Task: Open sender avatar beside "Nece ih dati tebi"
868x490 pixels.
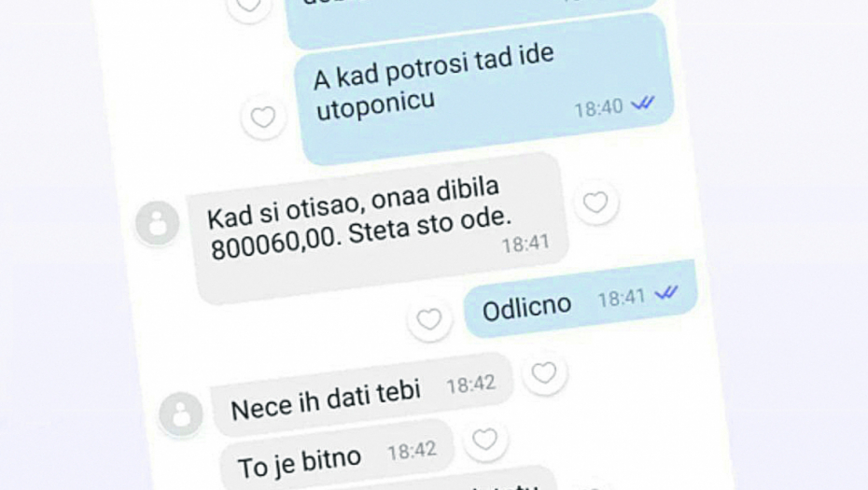Action: [181, 413]
